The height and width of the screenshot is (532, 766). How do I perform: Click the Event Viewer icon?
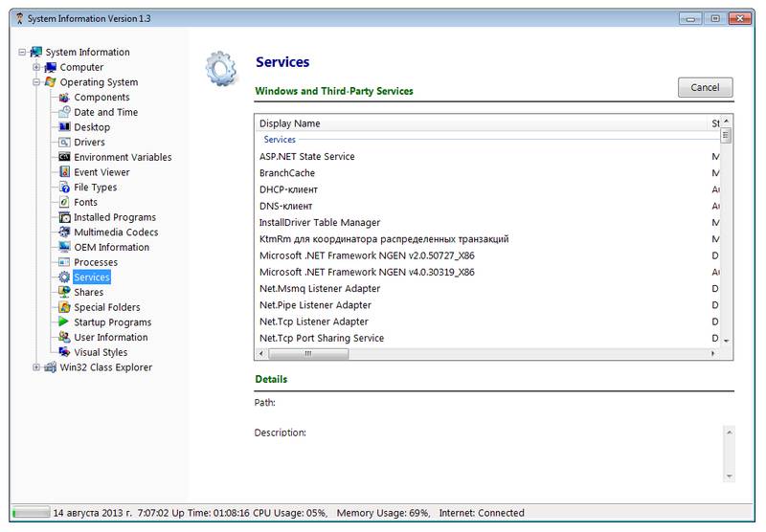tap(64, 172)
